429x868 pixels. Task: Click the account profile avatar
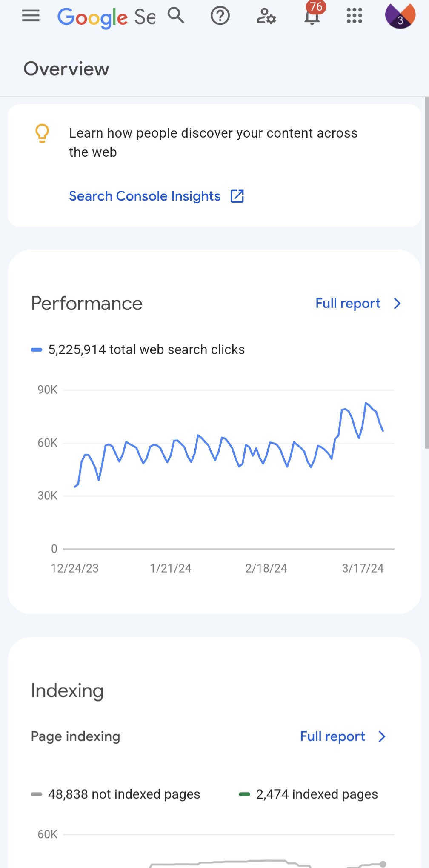(400, 16)
